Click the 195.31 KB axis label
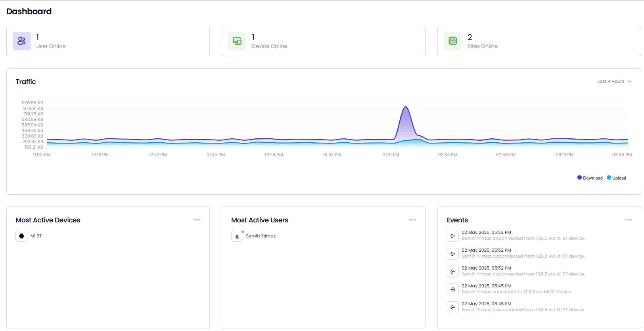Viewport: 644px width, 331px height. point(34,147)
